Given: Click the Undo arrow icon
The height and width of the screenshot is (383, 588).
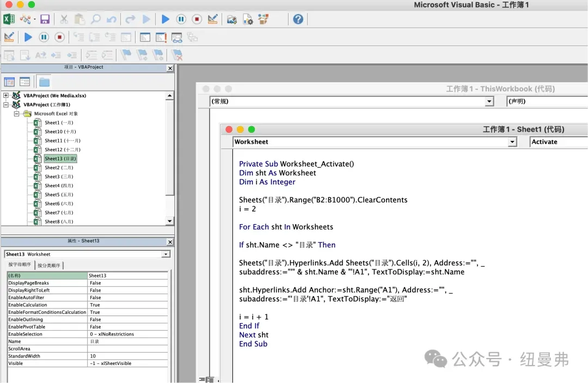Looking at the screenshot, I should [112, 19].
